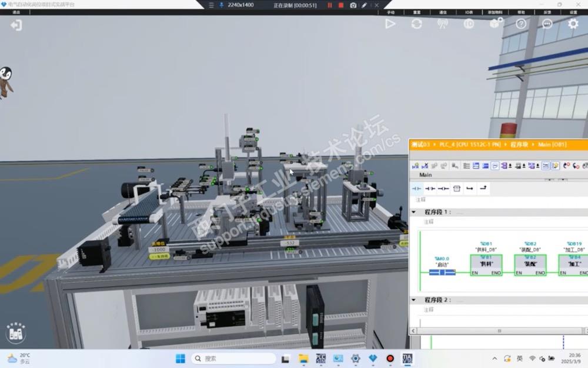Open File Explorer from the taskbar
Viewport: 588px width, 368px height.
[x=303, y=359]
